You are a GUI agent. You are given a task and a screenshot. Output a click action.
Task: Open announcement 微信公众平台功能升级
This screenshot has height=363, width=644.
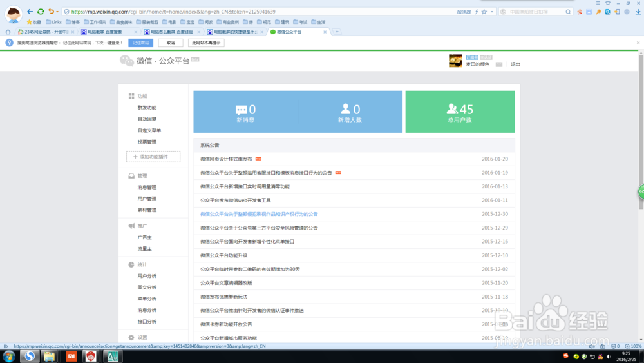[224, 256]
